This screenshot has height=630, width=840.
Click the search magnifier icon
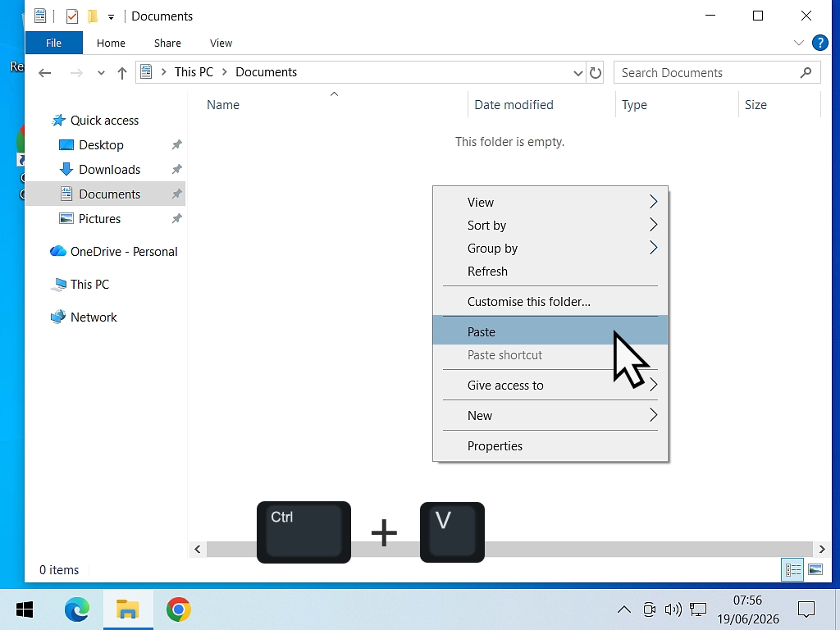(x=806, y=72)
